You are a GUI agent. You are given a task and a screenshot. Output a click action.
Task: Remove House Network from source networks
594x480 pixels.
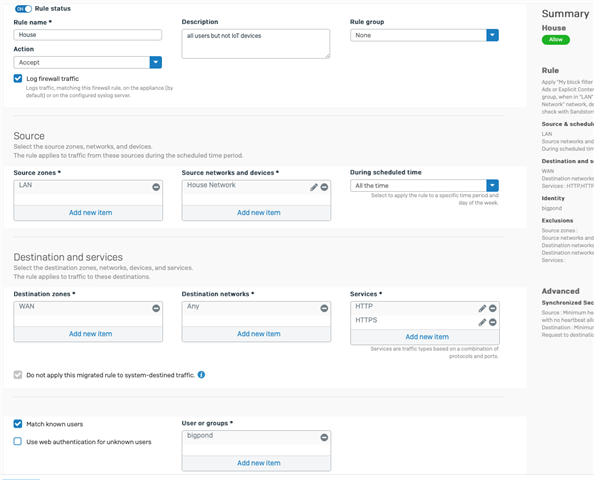coord(324,187)
